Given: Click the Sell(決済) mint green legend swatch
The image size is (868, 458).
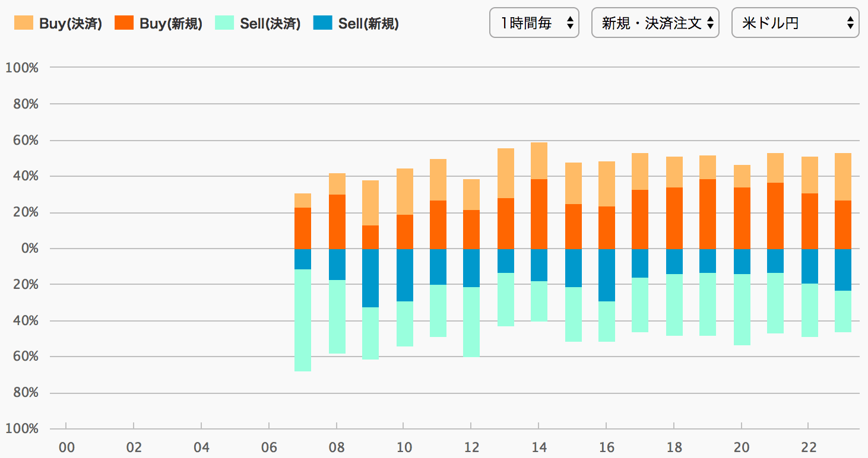Looking at the screenshot, I should (x=224, y=23).
